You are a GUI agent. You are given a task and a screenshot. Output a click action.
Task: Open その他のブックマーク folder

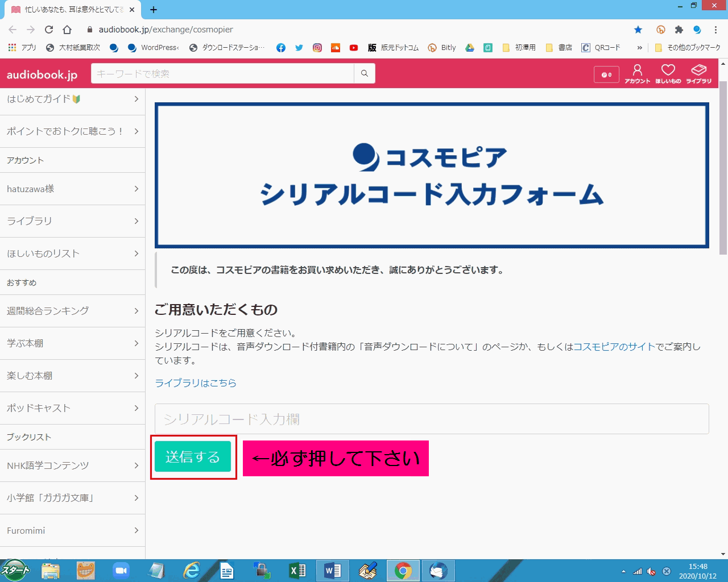(688, 48)
